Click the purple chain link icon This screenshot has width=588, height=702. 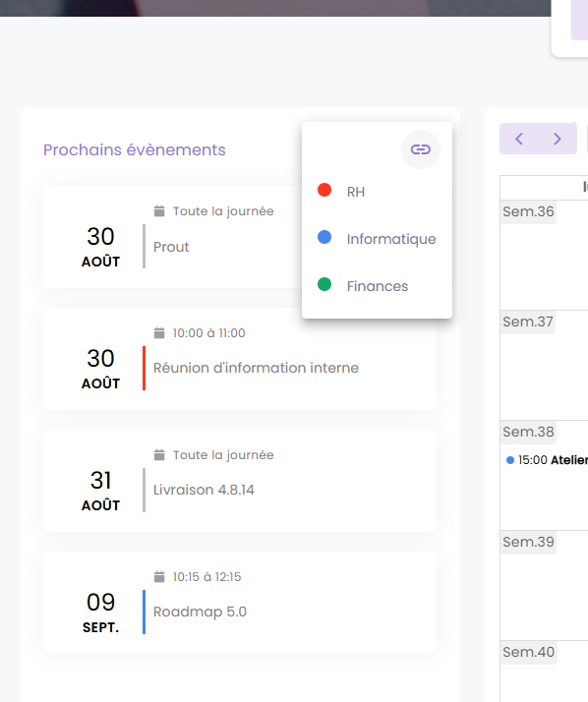[421, 149]
